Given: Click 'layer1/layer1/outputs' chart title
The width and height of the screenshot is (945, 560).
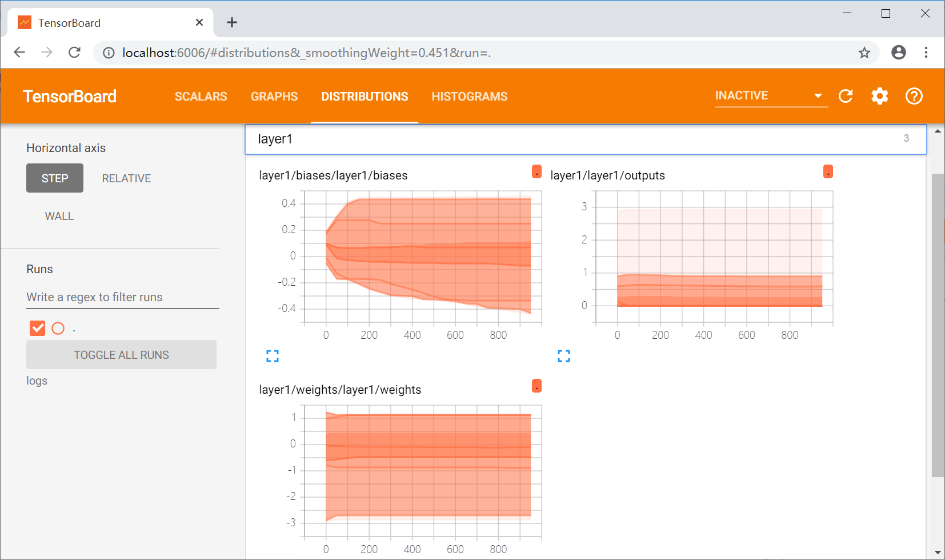Looking at the screenshot, I should pos(607,175).
